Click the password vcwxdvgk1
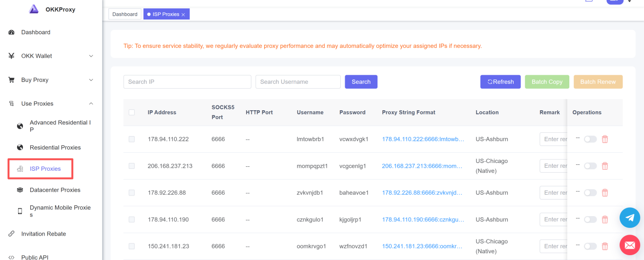 point(354,139)
